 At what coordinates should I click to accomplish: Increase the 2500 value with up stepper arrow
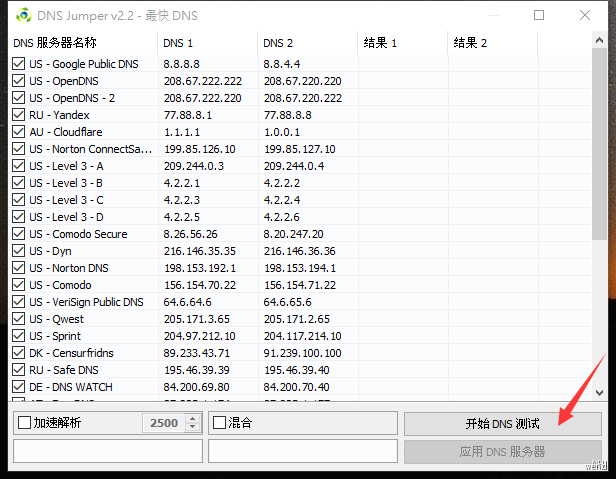click(x=192, y=419)
